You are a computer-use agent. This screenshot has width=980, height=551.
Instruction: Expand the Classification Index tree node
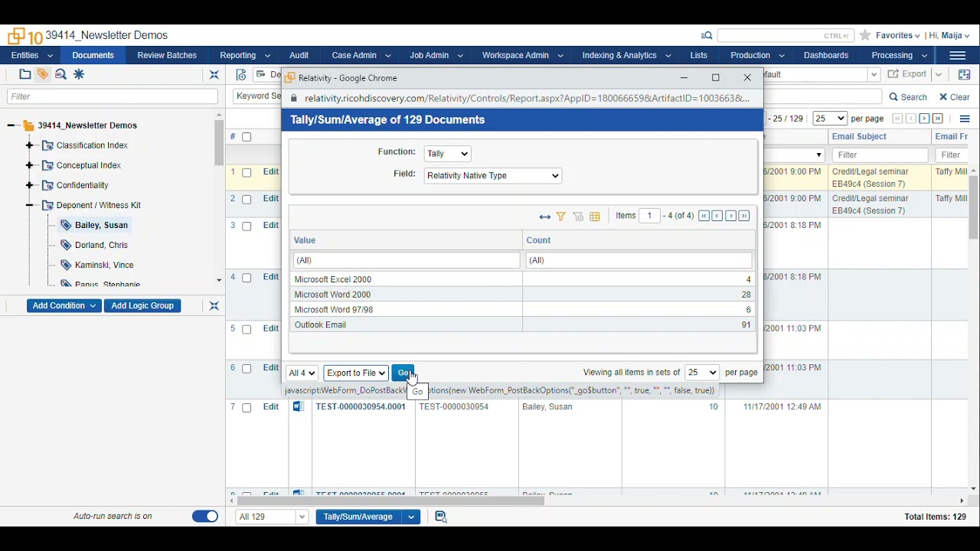click(x=30, y=145)
